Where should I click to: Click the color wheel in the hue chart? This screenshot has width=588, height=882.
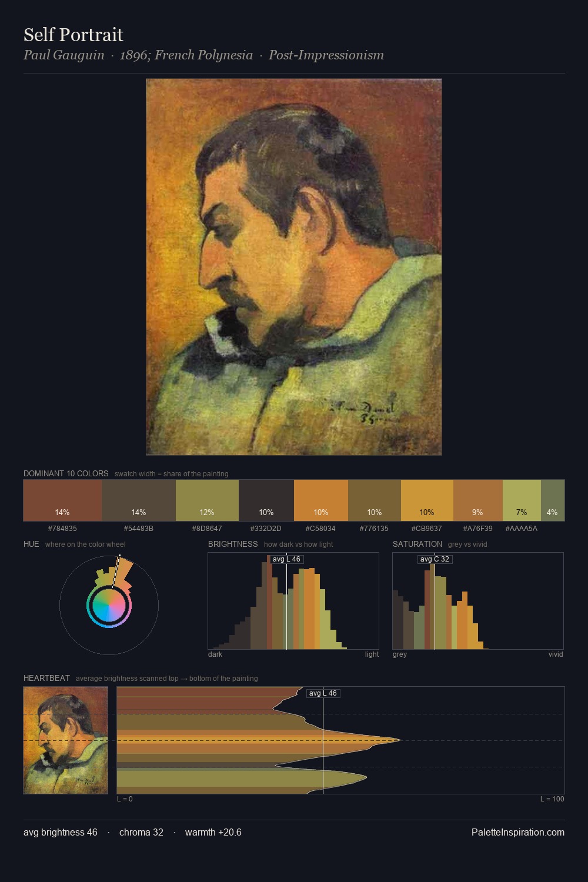[109, 606]
